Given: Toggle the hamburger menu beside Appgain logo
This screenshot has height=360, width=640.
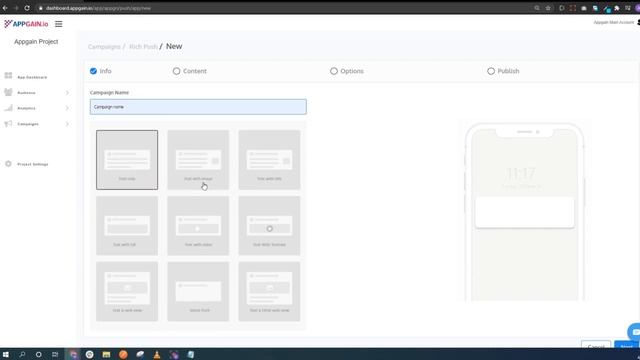Looking at the screenshot, I should 58,24.
